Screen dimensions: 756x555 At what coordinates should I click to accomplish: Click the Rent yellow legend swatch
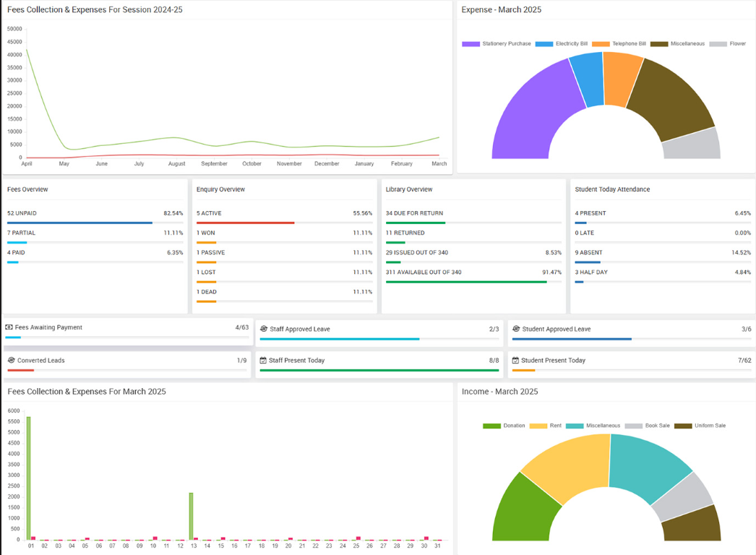(x=538, y=426)
